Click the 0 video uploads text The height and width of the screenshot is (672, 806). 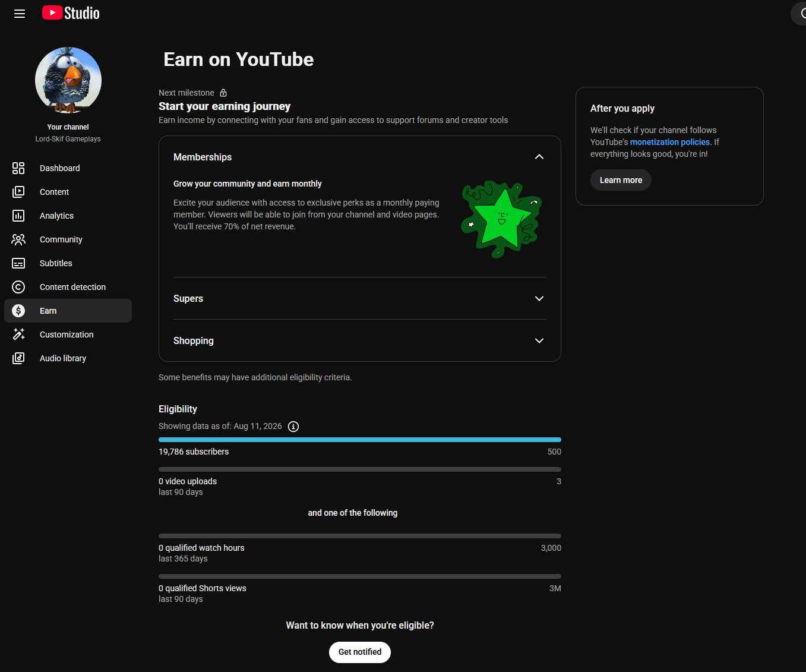pos(188,481)
